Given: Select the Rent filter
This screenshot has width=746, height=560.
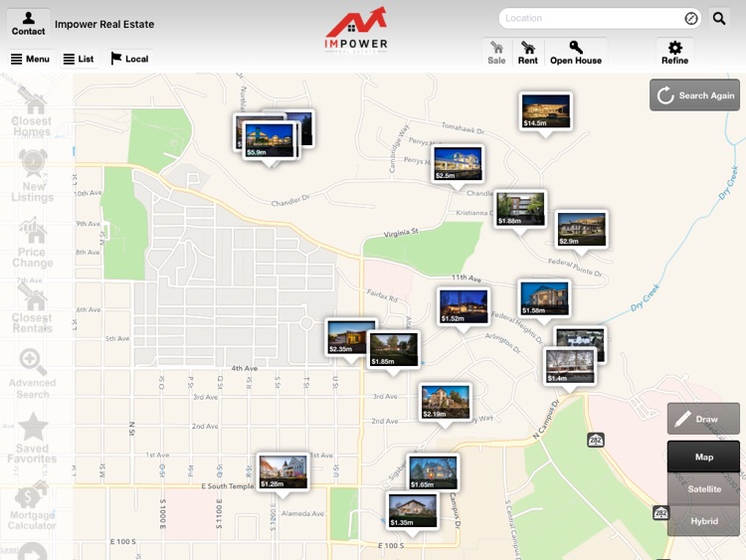Looking at the screenshot, I should 527,53.
